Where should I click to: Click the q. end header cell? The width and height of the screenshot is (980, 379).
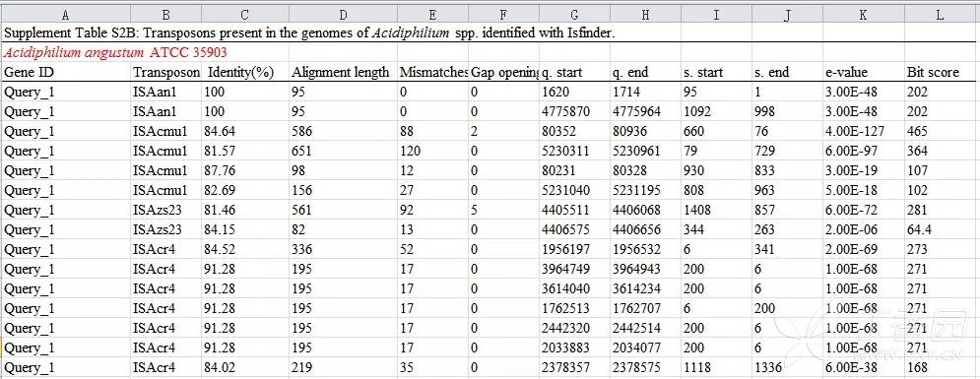pos(645,72)
